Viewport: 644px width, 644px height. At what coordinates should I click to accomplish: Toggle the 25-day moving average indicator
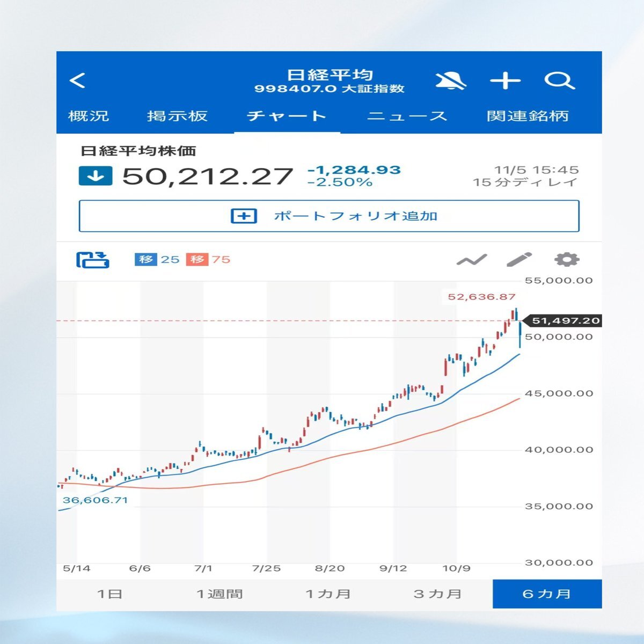point(157,260)
